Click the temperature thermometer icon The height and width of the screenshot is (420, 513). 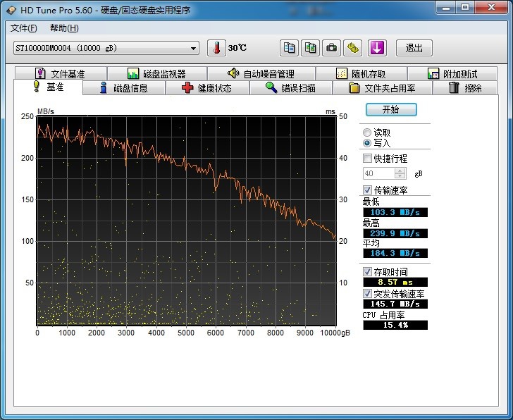click(x=217, y=48)
